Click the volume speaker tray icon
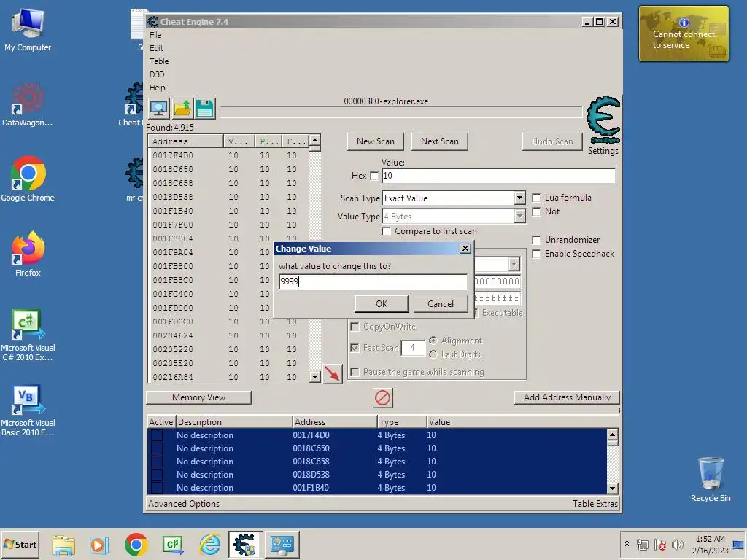Viewport: 747px width, 560px height. 677,544
